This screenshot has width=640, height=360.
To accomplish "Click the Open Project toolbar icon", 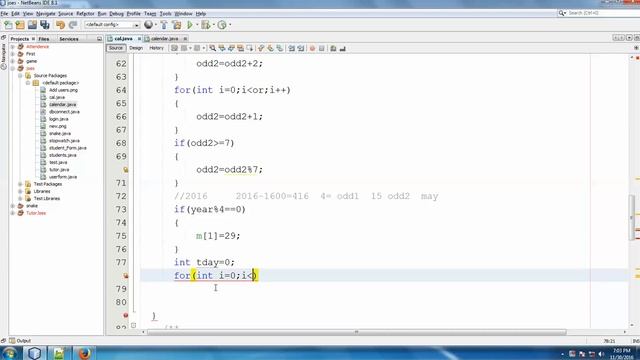I will pyautogui.click(x=32, y=25).
